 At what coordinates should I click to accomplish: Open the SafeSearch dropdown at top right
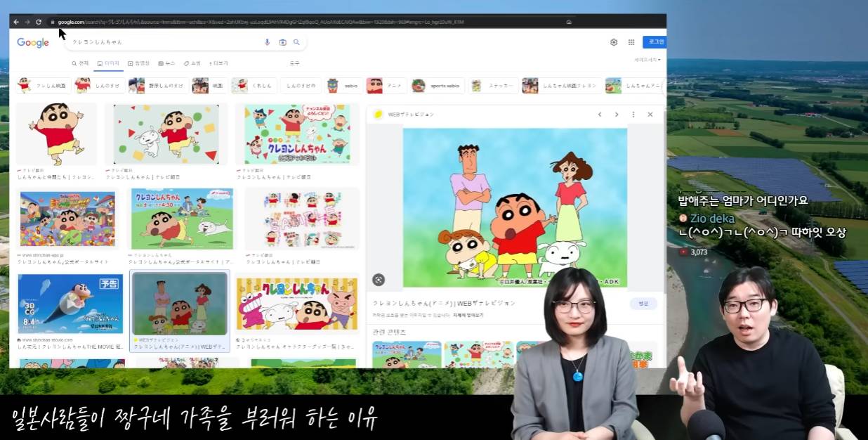(647, 60)
